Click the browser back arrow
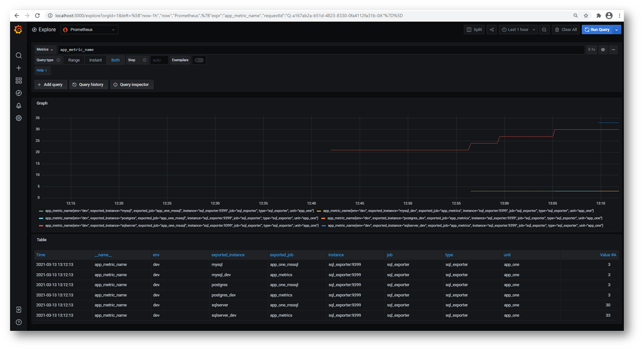This screenshot has height=351, width=644. click(x=17, y=15)
